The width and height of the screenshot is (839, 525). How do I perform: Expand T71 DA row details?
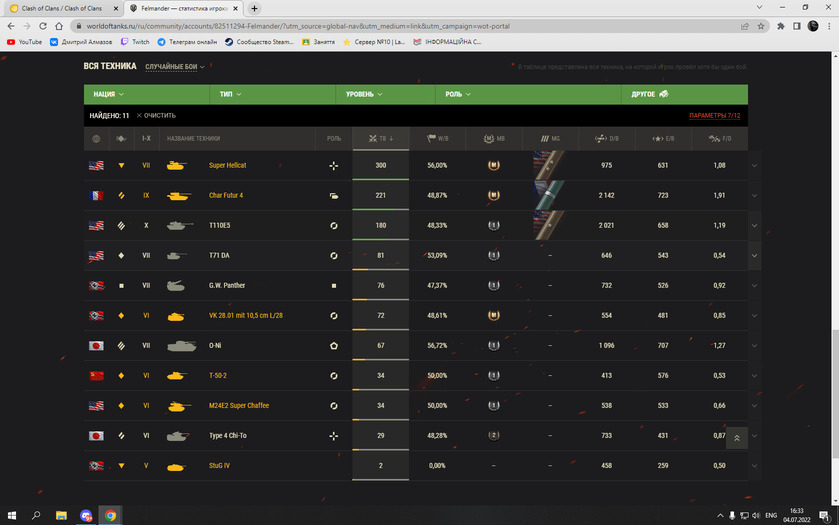coord(754,256)
